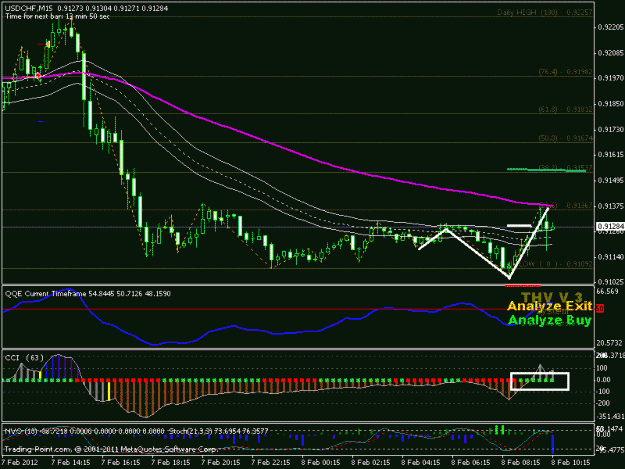The width and height of the screenshot is (625, 469).
Task: Click the '7 Feb 14:15' time axis label
Action: (71, 462)
